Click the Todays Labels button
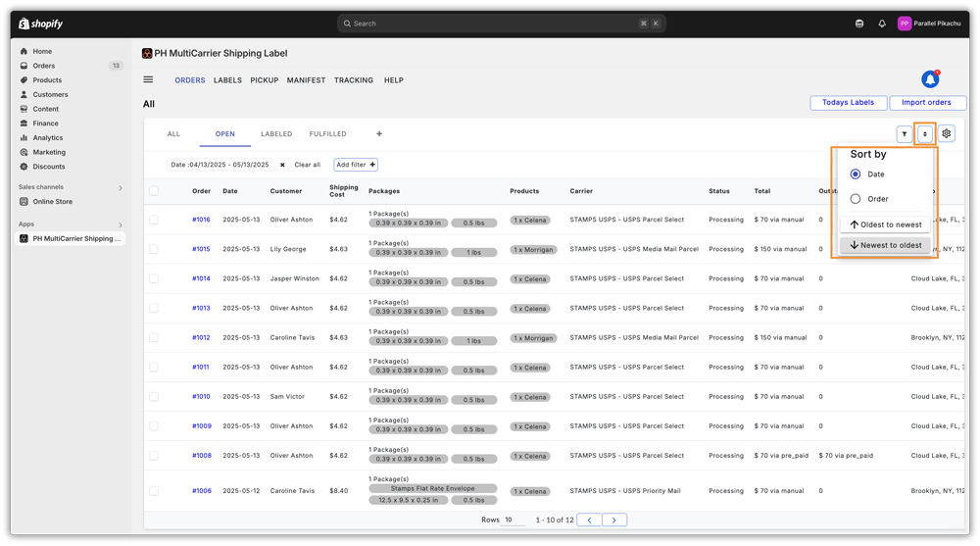This screenshot has width=980, height=546. 848,103
